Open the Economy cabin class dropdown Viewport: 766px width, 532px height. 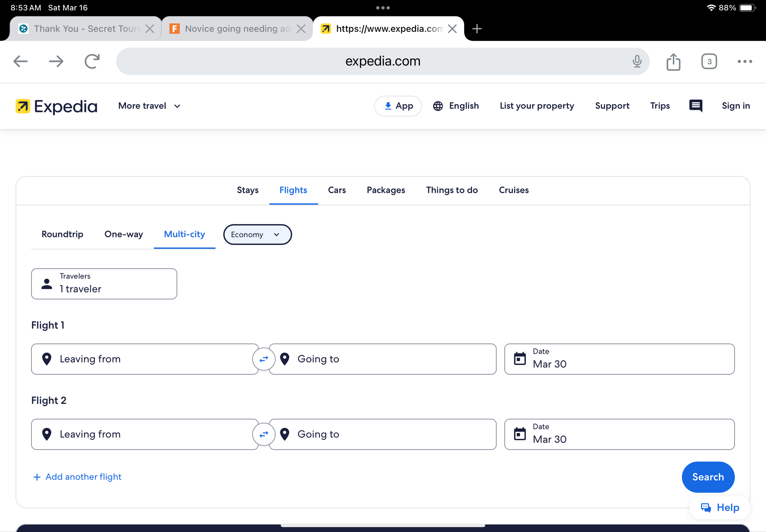pos(257,235)
